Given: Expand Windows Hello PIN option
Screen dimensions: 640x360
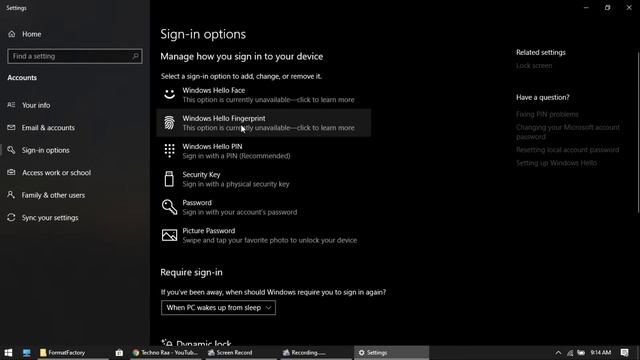Looking at the screenshot, I should pos(264,151).
